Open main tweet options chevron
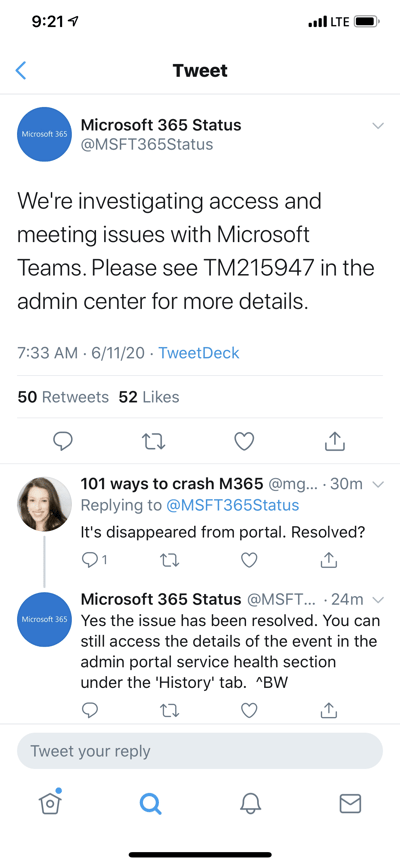This screenshot has height=866, width=400. [378, 126]
